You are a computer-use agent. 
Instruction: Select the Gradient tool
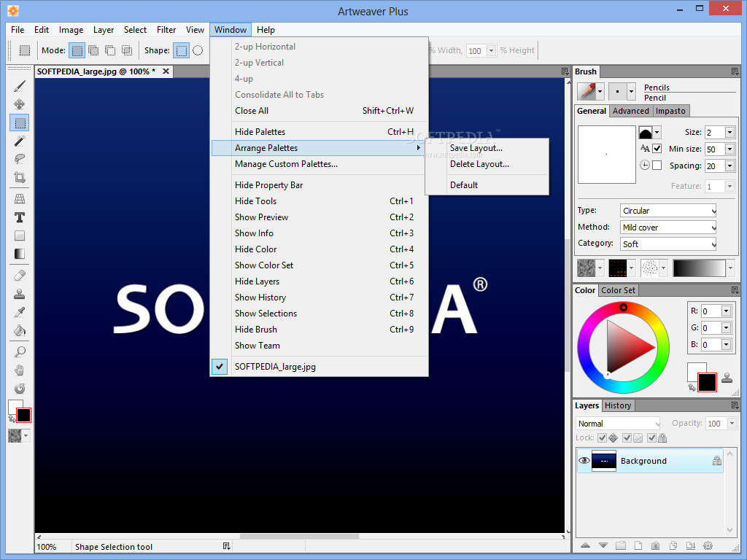tap(20, 254)
